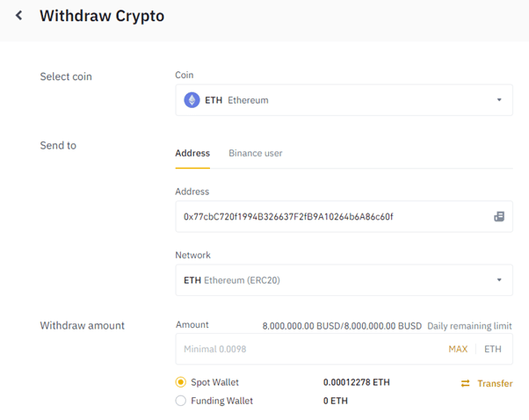This screenshot has width=529, height=420.
Task: Click the Ethereum coin logo icon
Action: click(x=192, y=100)
